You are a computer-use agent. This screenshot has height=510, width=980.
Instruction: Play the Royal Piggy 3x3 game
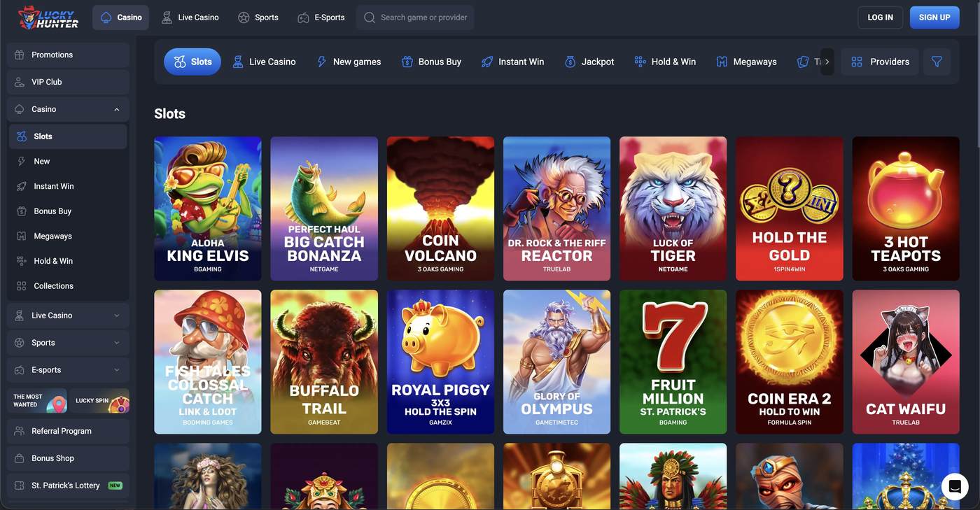click(x=440, y=362)
